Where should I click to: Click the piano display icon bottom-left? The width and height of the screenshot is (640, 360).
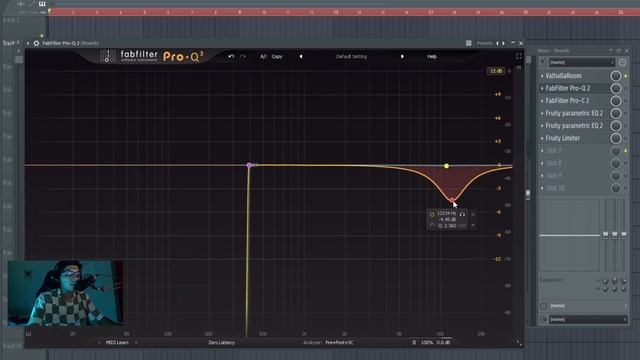tap(28, 333)
